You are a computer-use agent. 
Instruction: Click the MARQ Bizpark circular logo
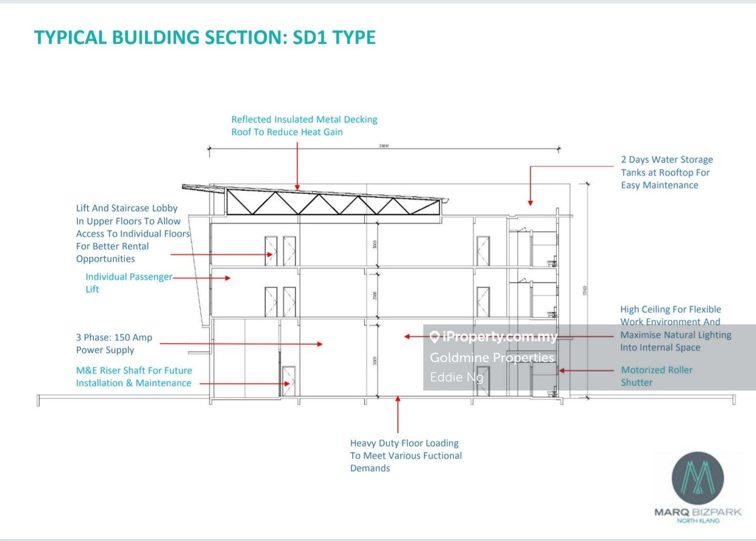tap(698, 478)
